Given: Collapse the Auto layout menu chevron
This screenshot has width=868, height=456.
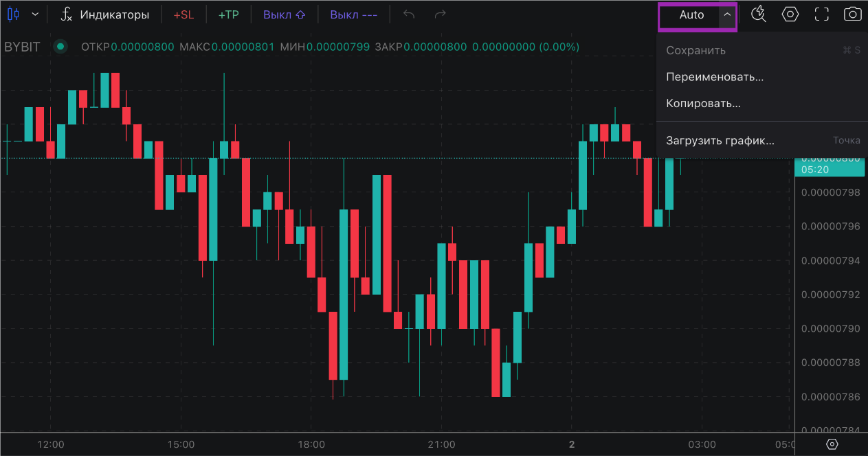Looking at the screenshot, I should (x=727, y=14).
